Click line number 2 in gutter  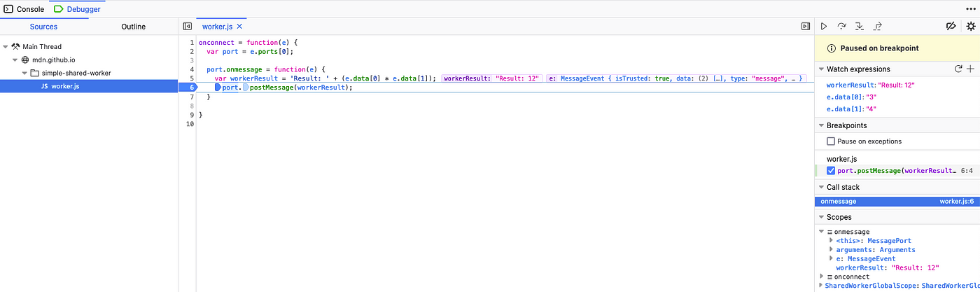pyautogui.click(x=191, y=51)
